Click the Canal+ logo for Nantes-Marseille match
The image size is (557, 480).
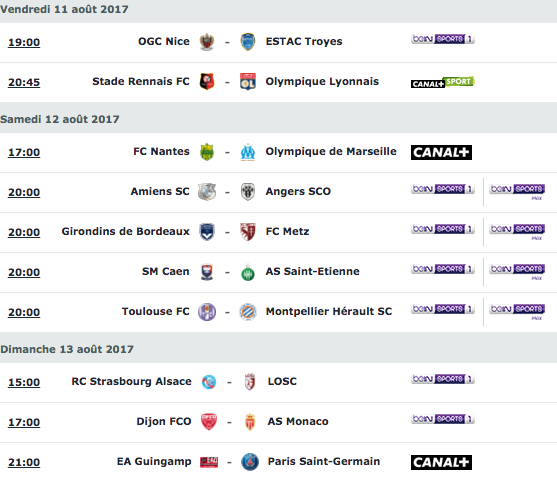point(441,152)
